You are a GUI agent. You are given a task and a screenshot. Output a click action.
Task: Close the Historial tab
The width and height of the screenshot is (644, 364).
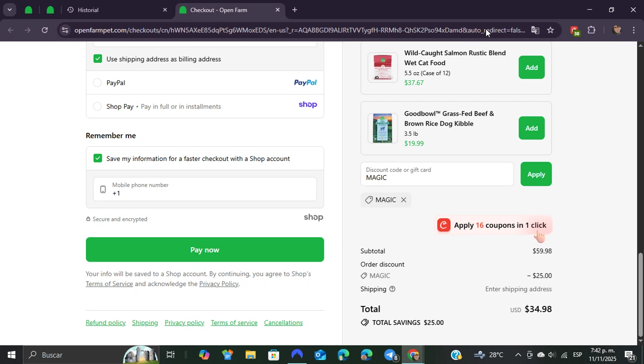(x=165, y=10)
